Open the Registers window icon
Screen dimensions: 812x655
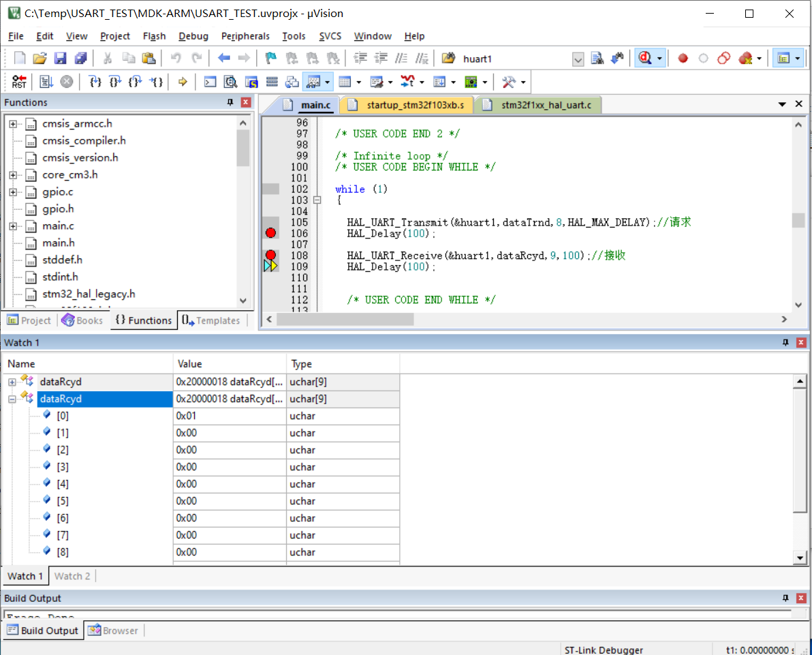pyautogui.click(x=271, y=81)
